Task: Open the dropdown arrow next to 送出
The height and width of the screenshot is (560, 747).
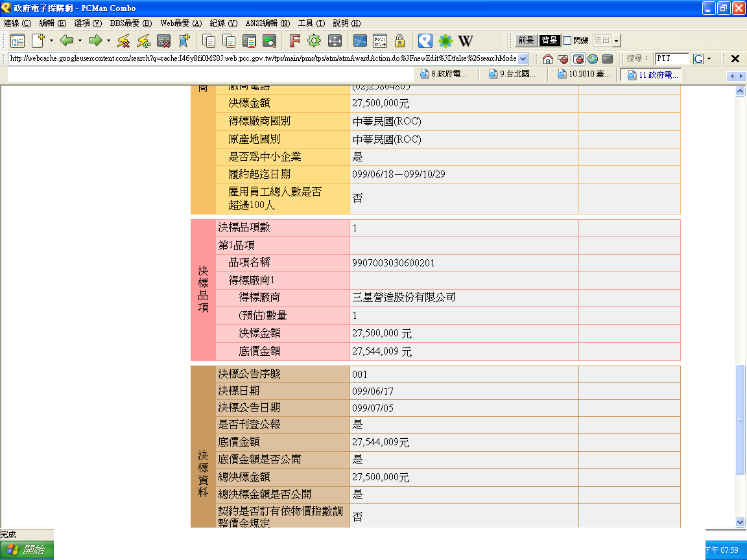Action: (616, 41)
